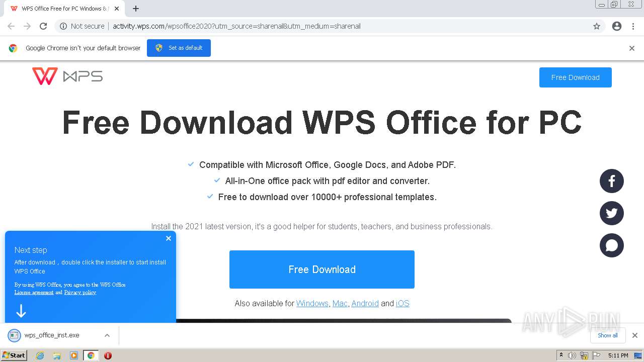Image resolution: width=644 pixels, height=362 pixels.
Task: Click the Next step heading
Action: click(x=31, y=250)
